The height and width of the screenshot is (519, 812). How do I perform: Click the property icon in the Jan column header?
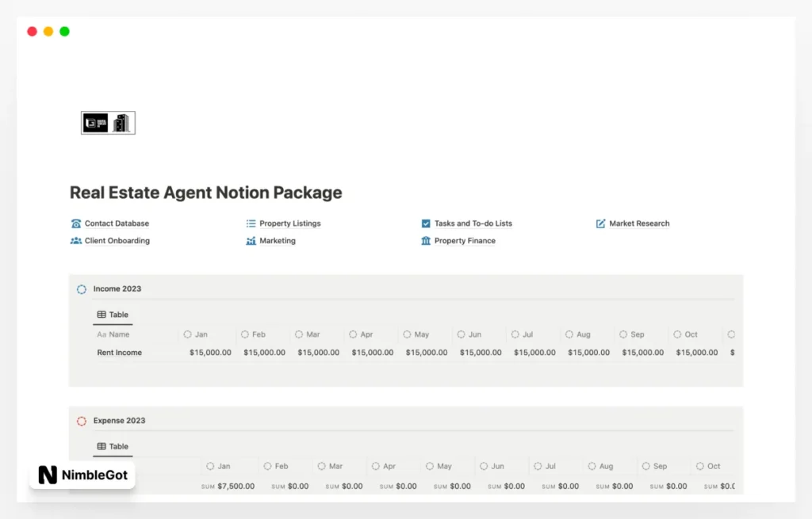tap(188, 334)
